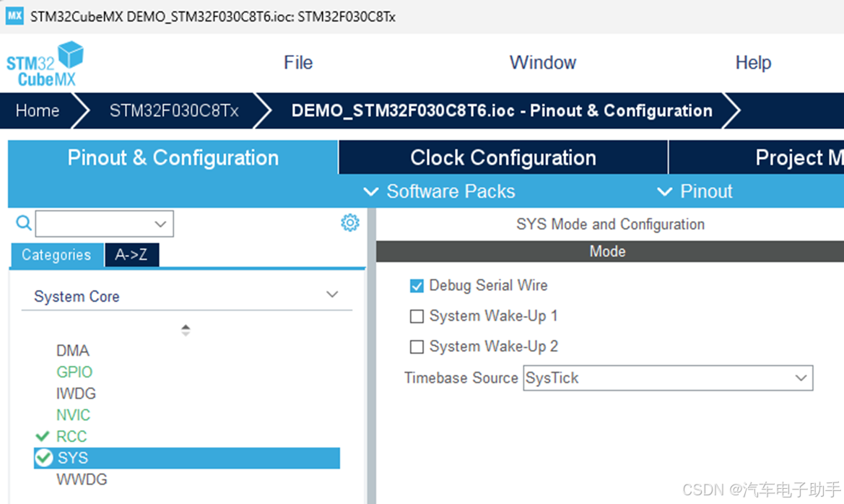Screen dimensions: 844x504
Task: Select GPIO in System Core list
Action: tap(74, 372)
